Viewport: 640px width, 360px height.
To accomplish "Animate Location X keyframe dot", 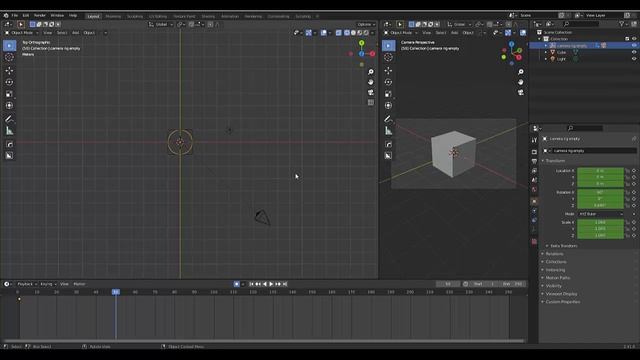I will [x=634, y=171].
